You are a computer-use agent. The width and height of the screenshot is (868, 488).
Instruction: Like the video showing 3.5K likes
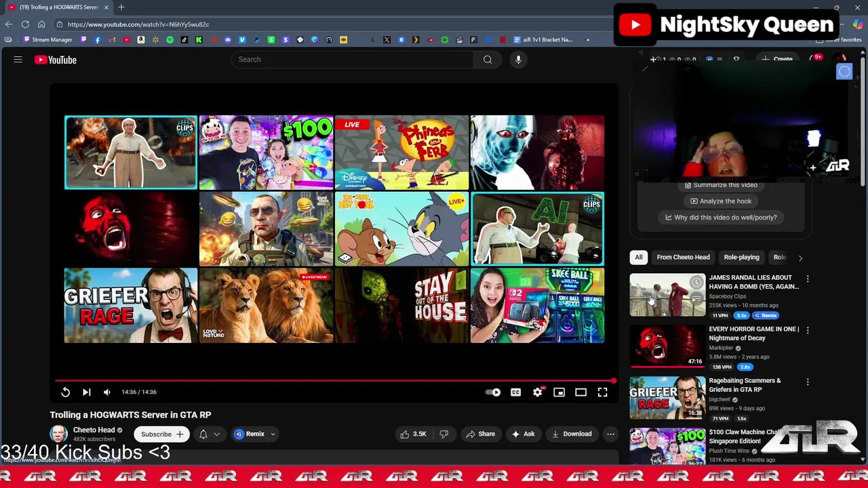click(413, 434)
